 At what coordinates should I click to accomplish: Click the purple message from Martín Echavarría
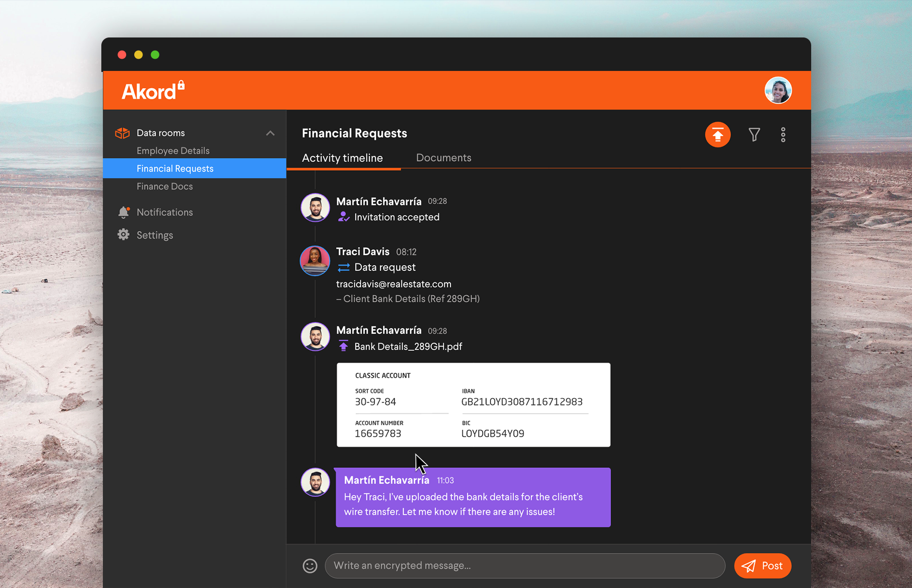pyautogui.click(x=473, y=497)
